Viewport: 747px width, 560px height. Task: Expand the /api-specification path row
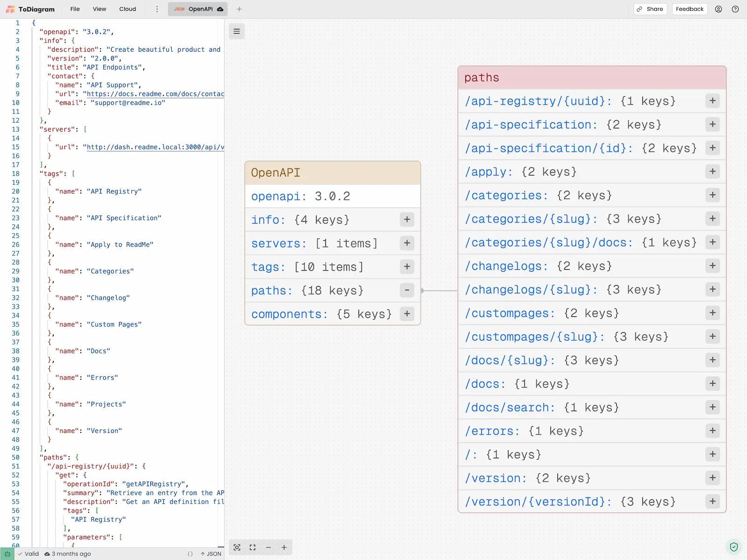coord(712,124)
